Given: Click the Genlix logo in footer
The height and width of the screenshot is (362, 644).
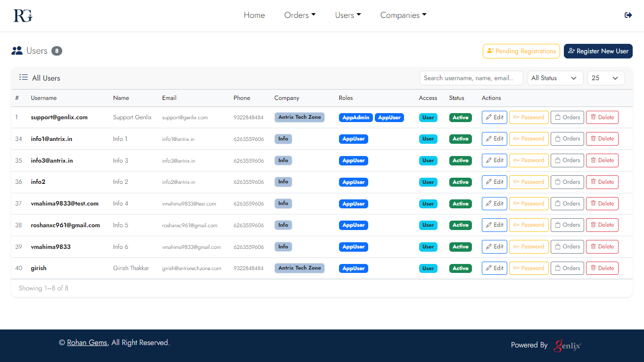Looking at the screenshot, I should [x=568, y=346].
